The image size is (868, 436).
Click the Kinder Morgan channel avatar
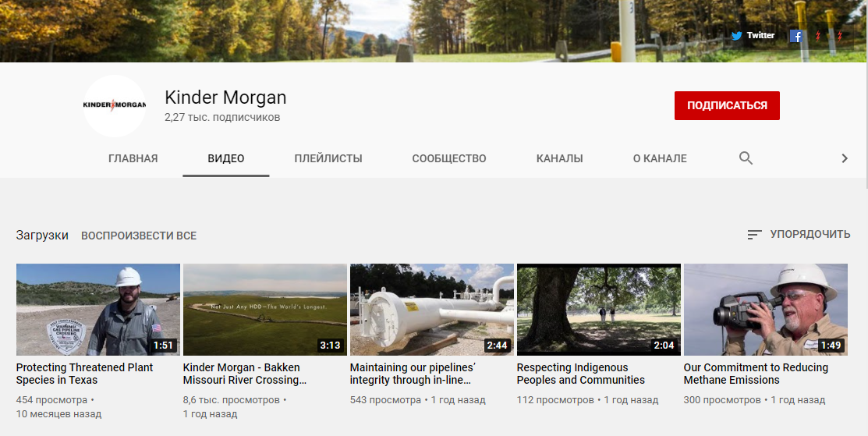click(x=115, y=105)
